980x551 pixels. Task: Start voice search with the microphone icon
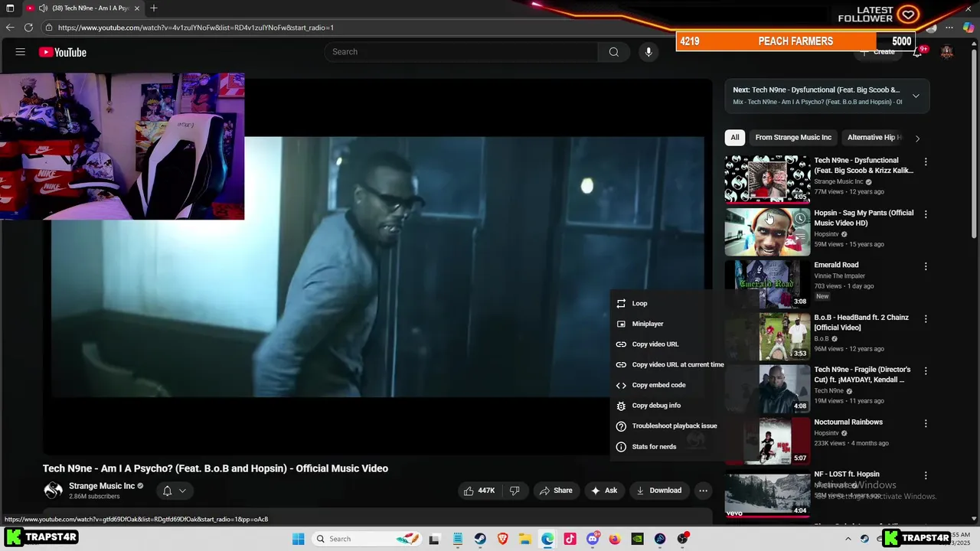coord(648,52)
